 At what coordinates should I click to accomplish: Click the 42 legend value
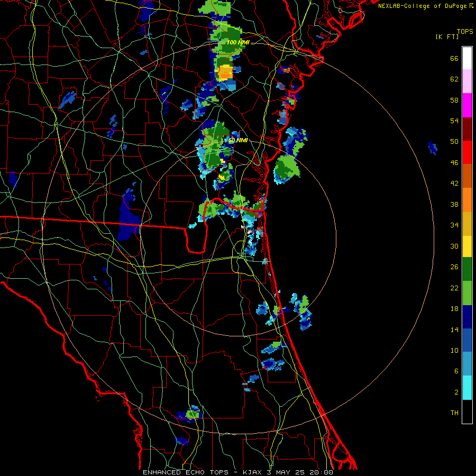[x=454, y=184]
